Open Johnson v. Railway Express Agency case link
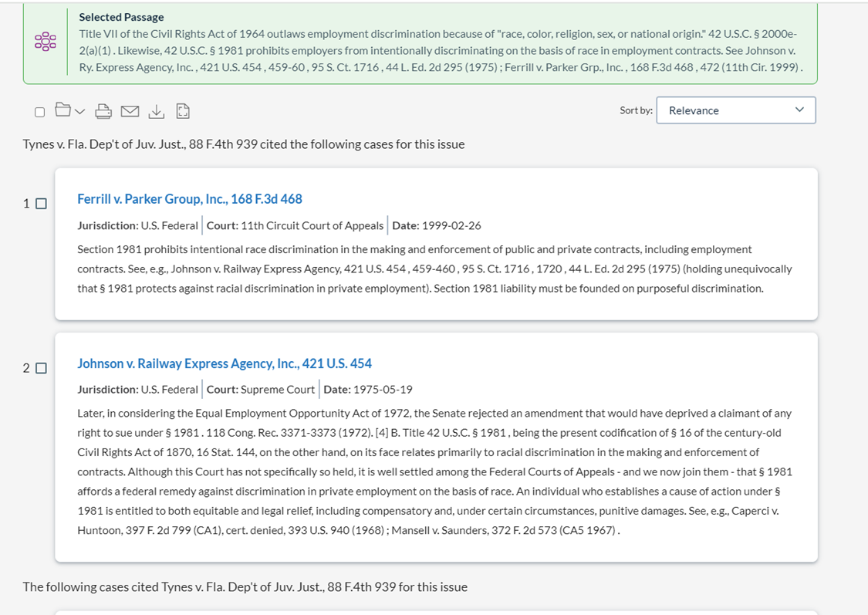868x615 pixels. [x=225, y=363]
